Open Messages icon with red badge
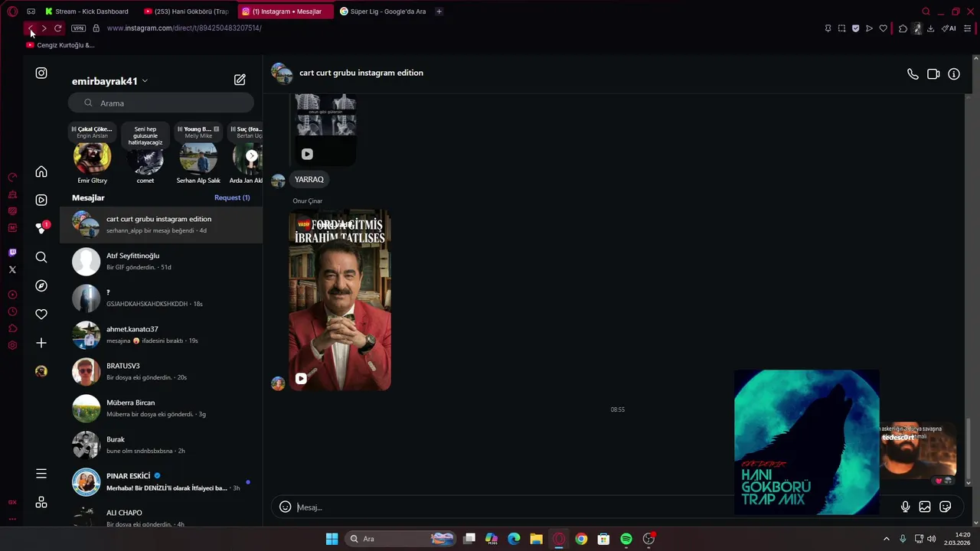980x551 pixels. click(41, 228)
